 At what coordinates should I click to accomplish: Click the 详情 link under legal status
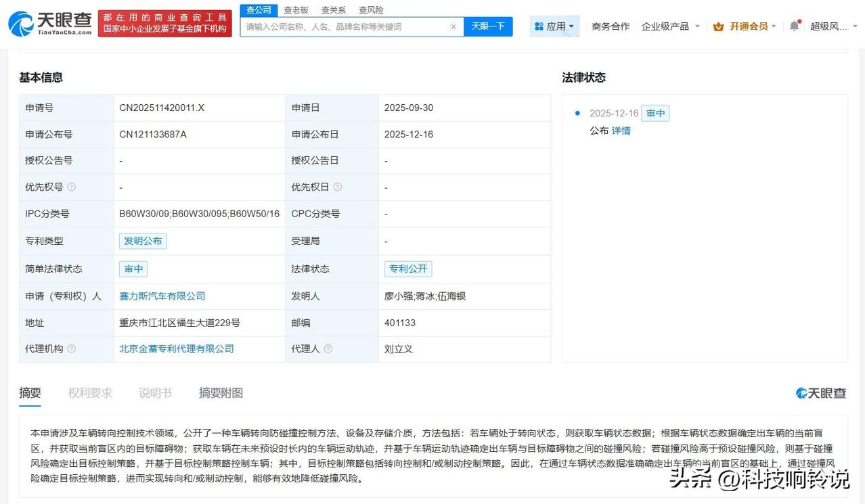[621, 131]
